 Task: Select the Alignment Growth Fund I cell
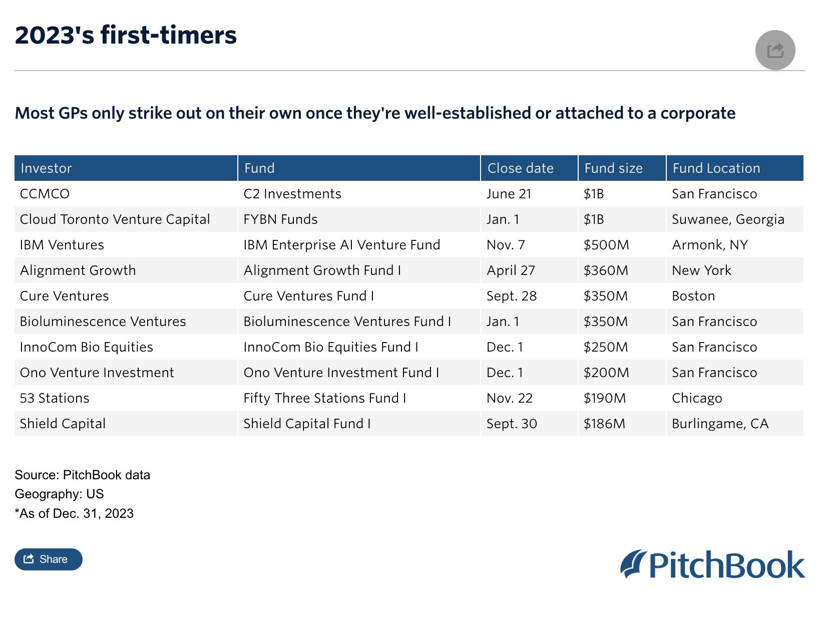click(322, 270)
